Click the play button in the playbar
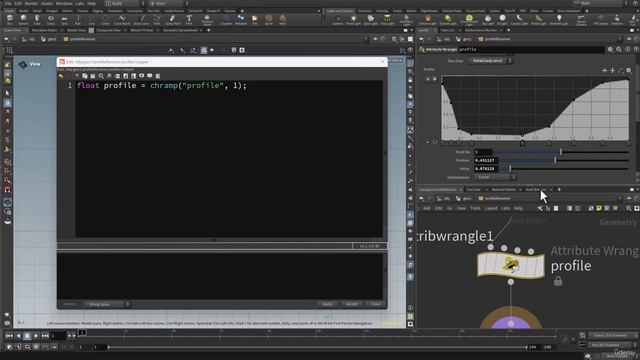Image resolution: width=640 pixels, height=360 pixels. [x=36, y=336]
